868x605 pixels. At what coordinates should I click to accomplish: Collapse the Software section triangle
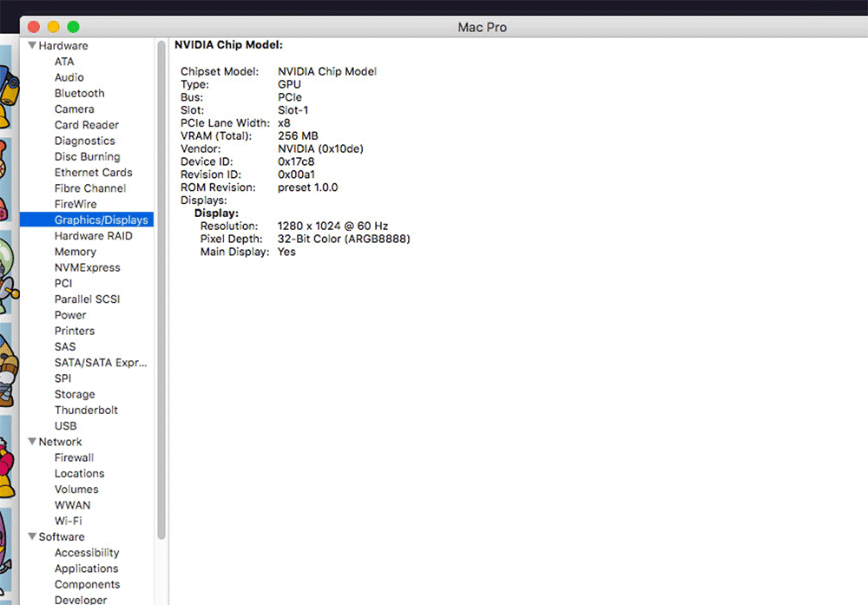[x=32, y=537]
